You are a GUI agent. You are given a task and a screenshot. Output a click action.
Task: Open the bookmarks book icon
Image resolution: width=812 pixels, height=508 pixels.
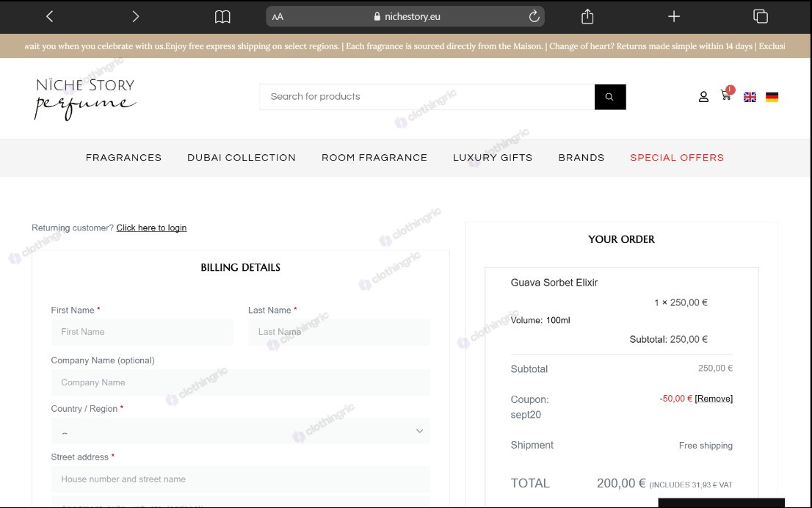(x=222, y=17)
